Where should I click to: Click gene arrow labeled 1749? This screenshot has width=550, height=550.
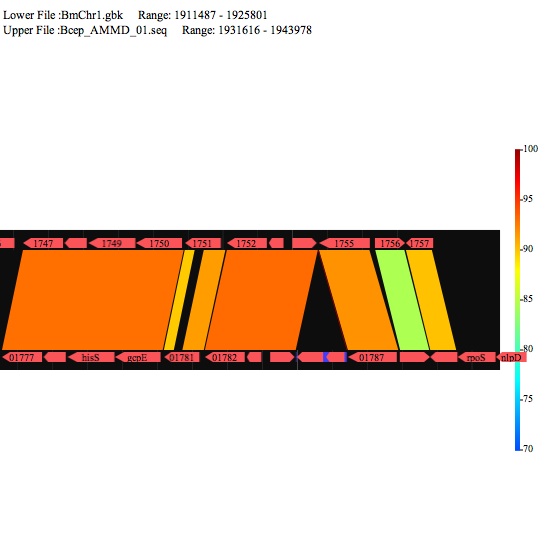[x=112, y=243]
